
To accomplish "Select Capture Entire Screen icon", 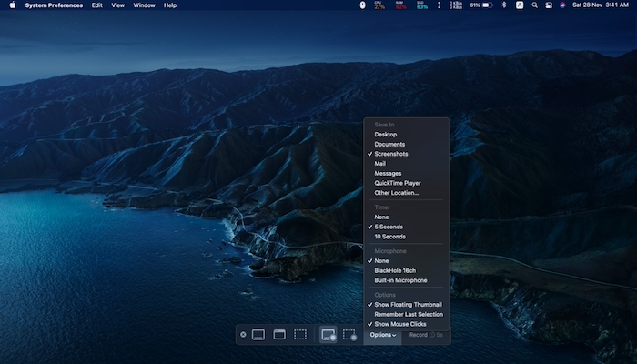I will tap(258, 335).
